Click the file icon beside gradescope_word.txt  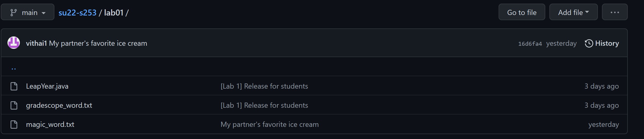(14, 105)
